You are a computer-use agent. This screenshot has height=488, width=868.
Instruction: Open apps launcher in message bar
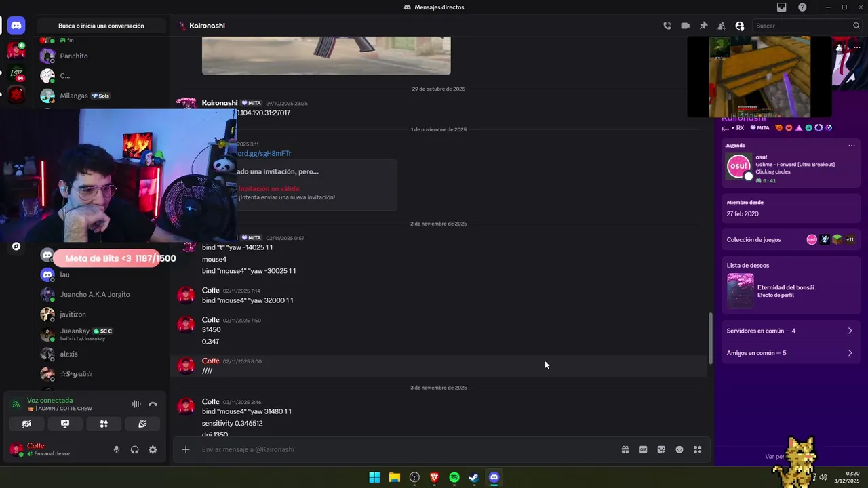pyautogui.click(x=697, y=449)
